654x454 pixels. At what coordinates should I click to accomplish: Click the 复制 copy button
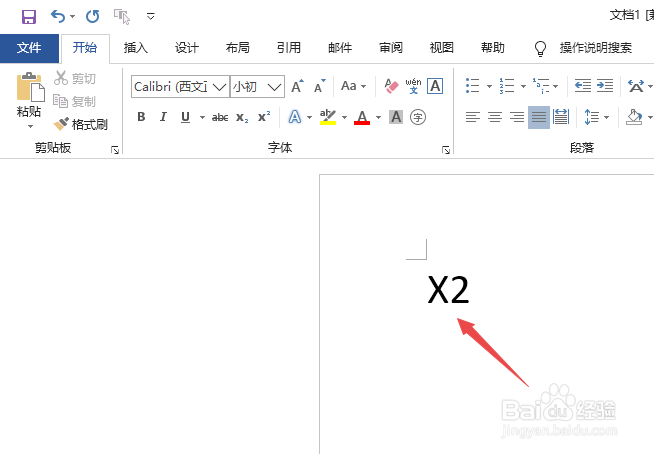click(75, 101)
